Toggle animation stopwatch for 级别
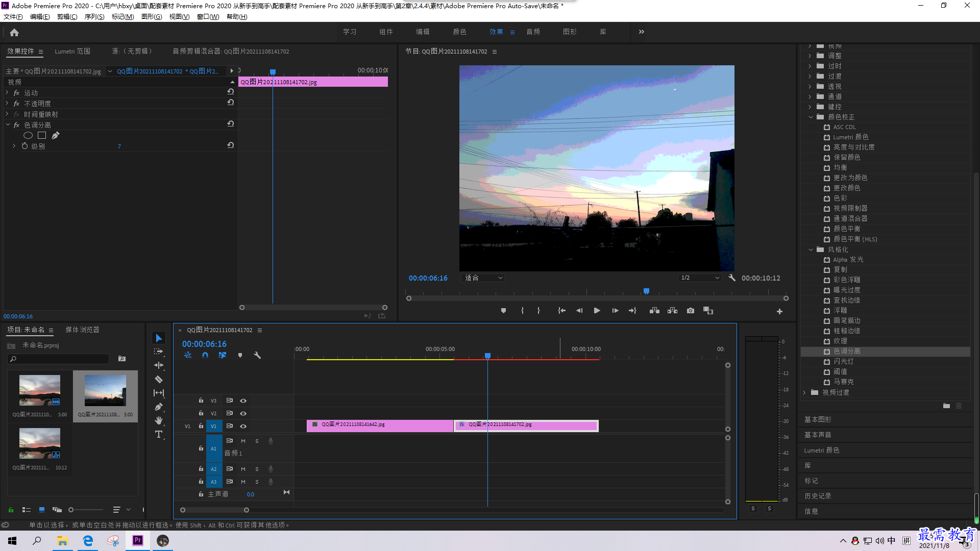This screenshot has width=980, height=551. point(24,146)
